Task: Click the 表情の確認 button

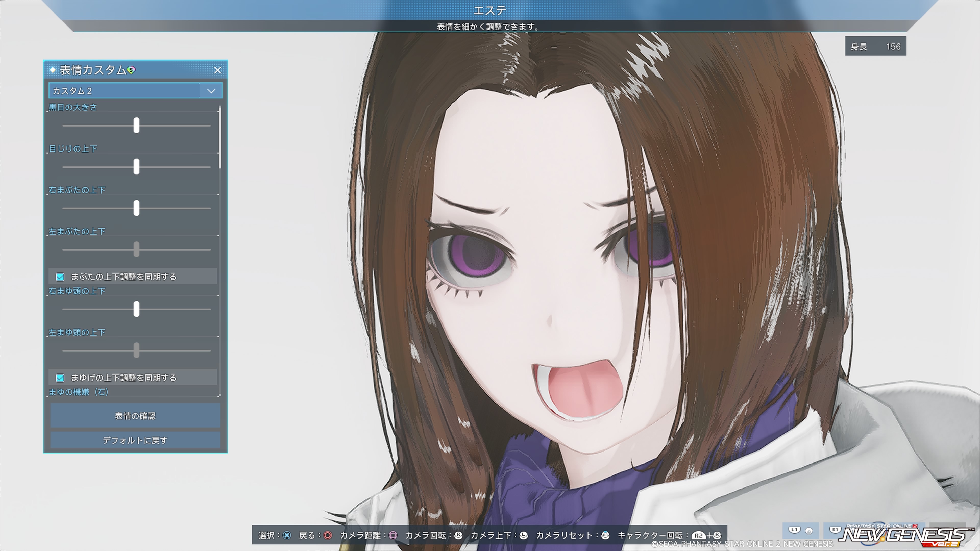Action: [135, 416]
